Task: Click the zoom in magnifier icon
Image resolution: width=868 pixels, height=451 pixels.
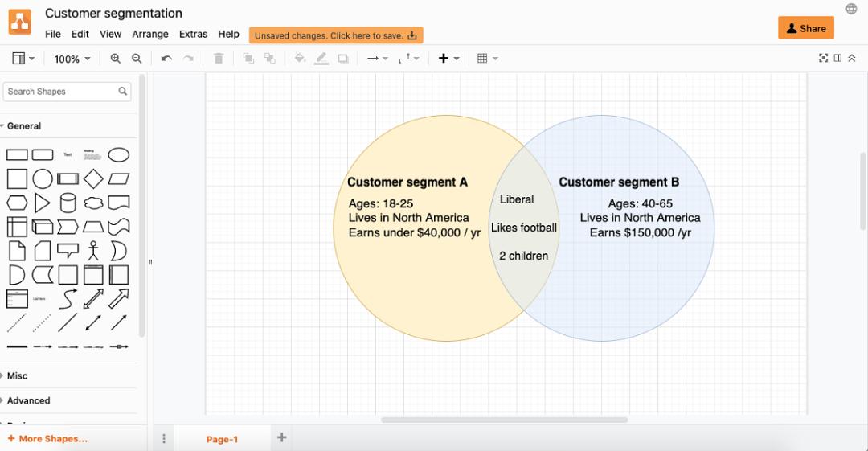Action: (115, 59)
